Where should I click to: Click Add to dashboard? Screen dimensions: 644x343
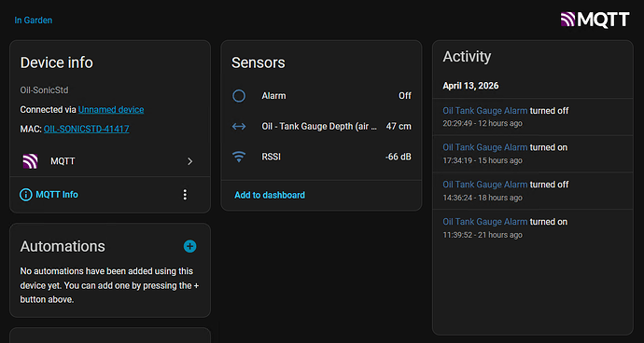tap(270, 195)
